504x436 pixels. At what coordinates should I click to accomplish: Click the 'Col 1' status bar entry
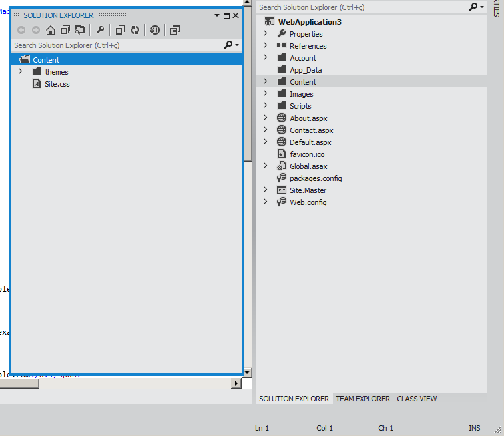[324, 428]
